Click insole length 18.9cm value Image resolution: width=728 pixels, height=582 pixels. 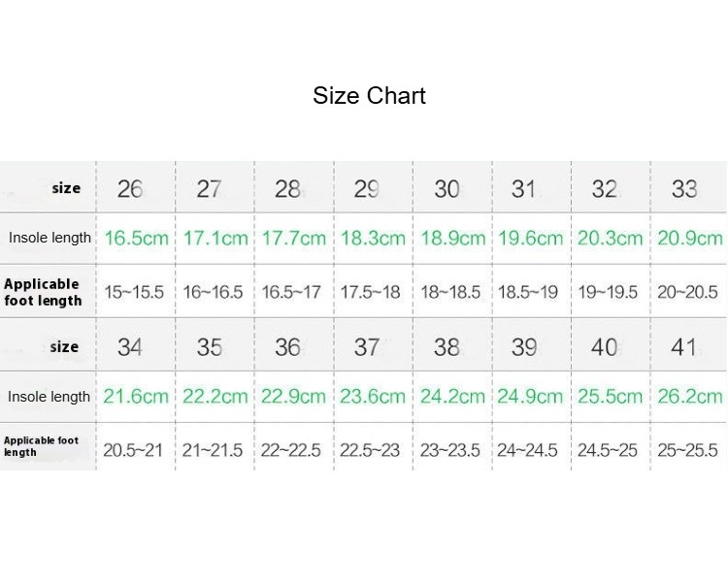[x=452, y=238]
